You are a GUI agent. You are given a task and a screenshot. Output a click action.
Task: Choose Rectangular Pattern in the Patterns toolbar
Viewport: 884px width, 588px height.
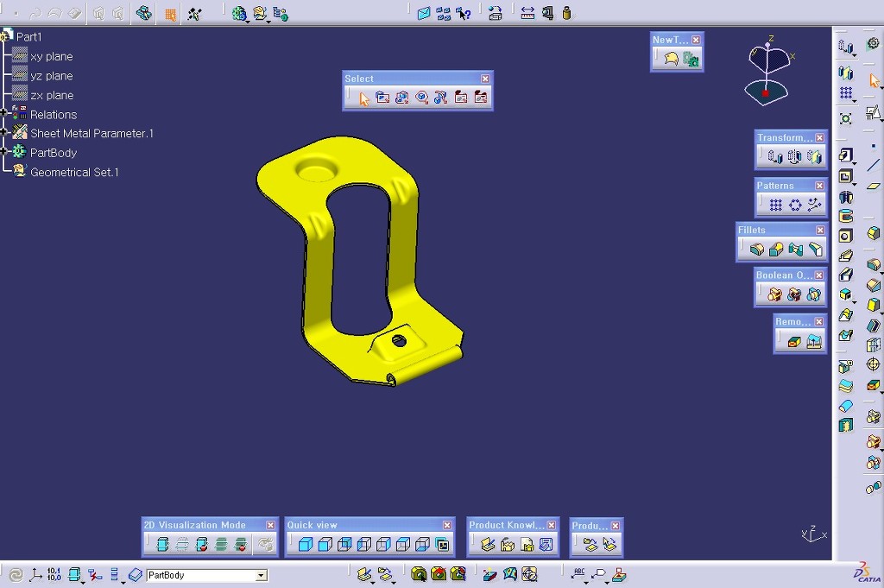[775, 205]
